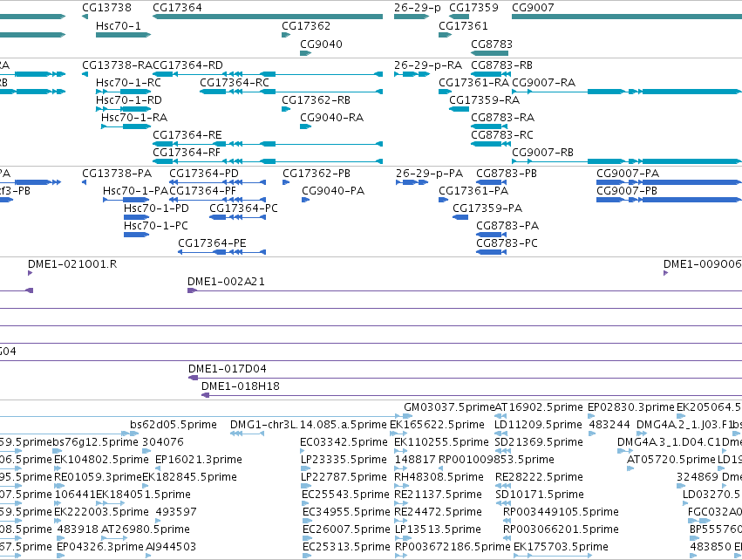The width and height of the screenshot is (742, 560).
Task: Click protein label Hsc70-1-PD
Action: [x=156, y=208]
